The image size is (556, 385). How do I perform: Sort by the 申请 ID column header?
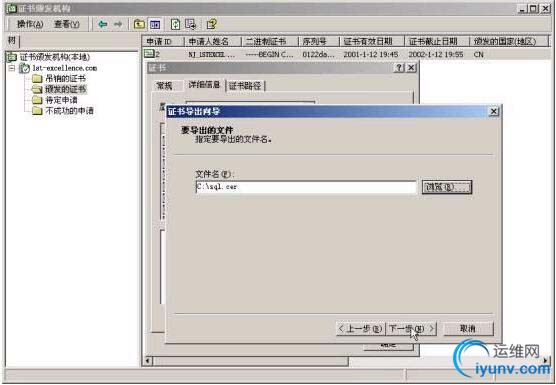163,41
